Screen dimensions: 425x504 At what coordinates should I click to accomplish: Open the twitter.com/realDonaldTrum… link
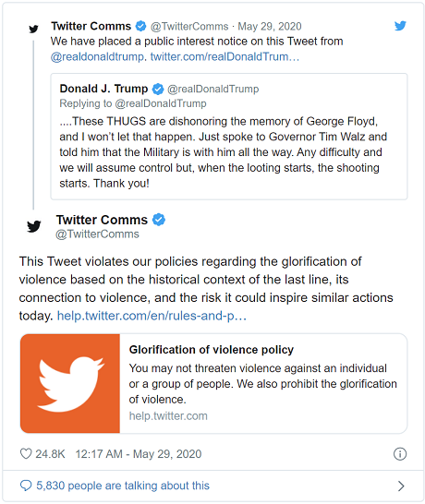click(x=225, y=56)
